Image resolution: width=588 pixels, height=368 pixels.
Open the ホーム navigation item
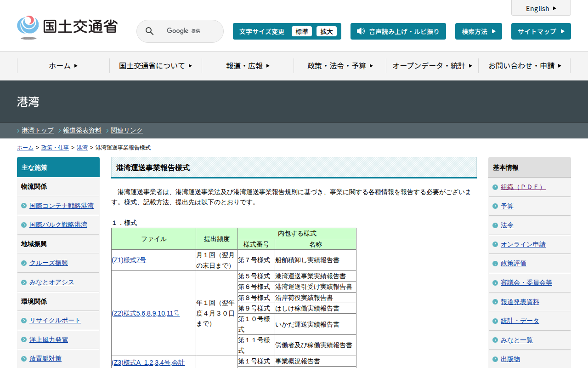(x=63, y=66)
